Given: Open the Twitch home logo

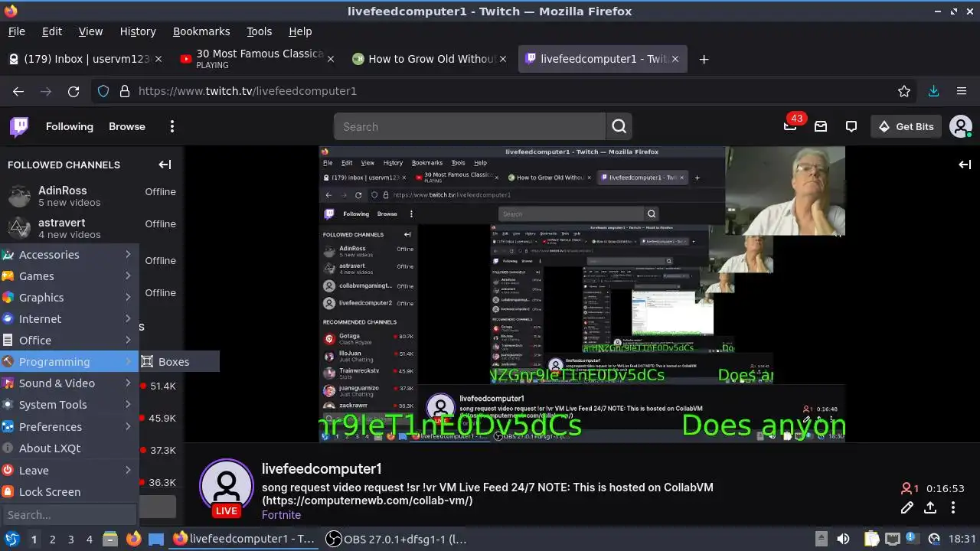Looking at the screenshot, I should pos(19,126).
